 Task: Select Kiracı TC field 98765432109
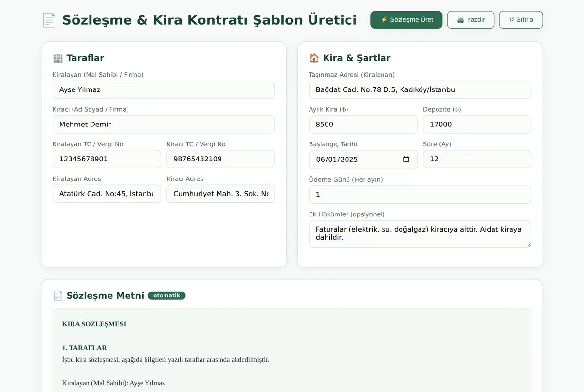point(220,159)
